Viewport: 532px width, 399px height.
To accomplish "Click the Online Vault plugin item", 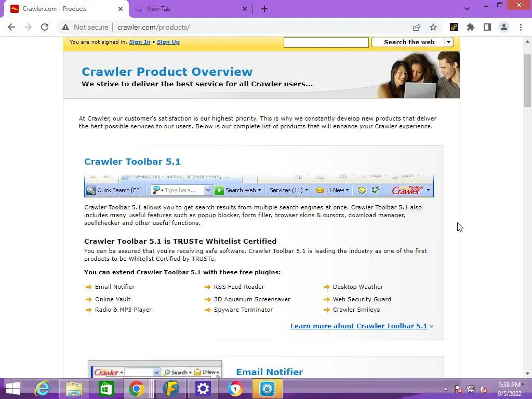I will [113, 299].
